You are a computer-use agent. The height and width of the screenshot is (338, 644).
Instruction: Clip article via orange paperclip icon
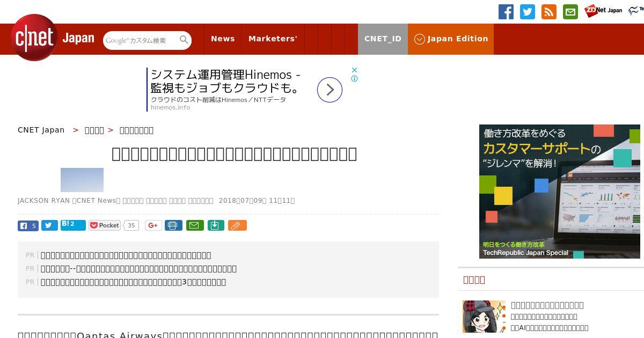click(237, 226)
